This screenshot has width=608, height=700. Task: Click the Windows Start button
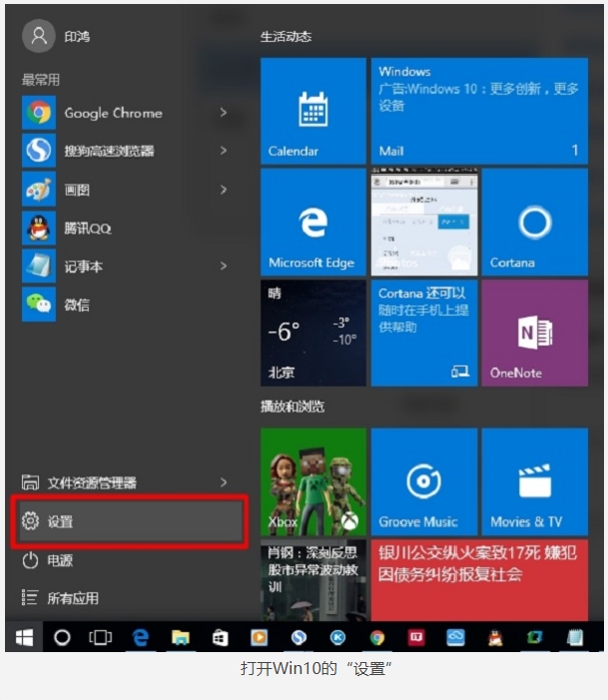tap(24, 637)
